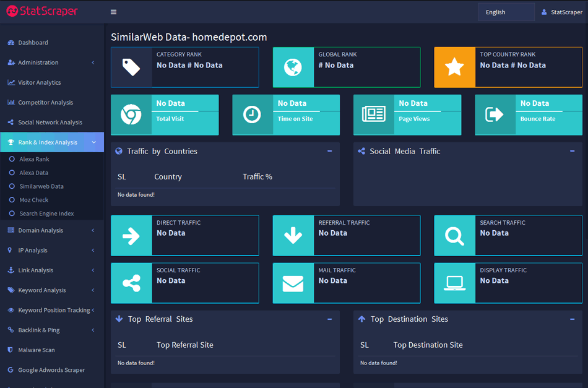Image resolution: width=588 pixels, height=388 pixels.
Task: Expand the Keyword Position Tracking arrow
Action: pyautogui.click(x=93, y=310)
